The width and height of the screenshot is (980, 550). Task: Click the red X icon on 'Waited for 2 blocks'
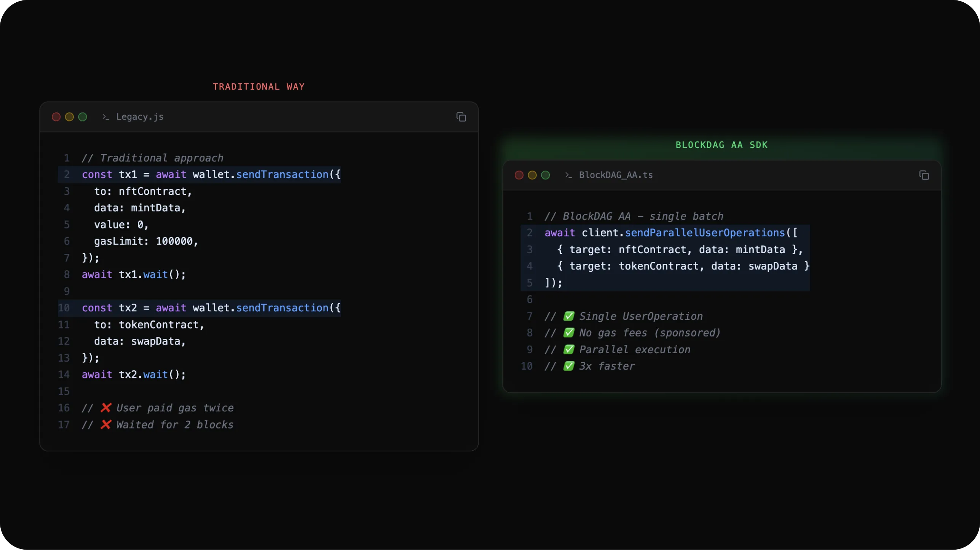tap(106, 425)
